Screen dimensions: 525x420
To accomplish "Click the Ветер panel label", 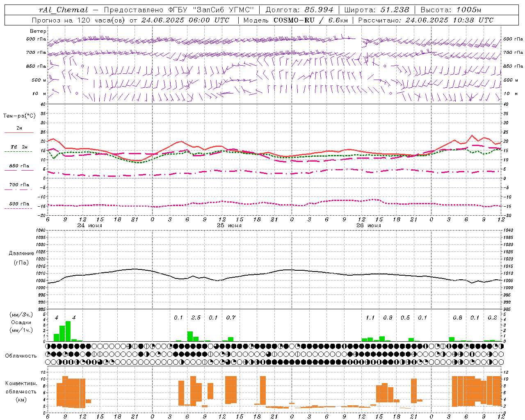I will pos(38,31).
